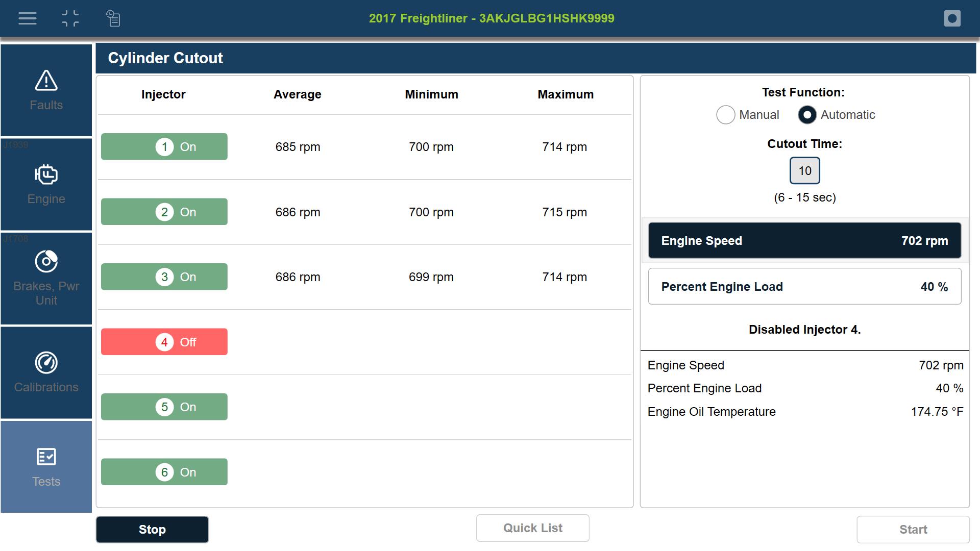Screen dimensions: 980x551
Task: Select Manual test function
Action: click(725, 115)
